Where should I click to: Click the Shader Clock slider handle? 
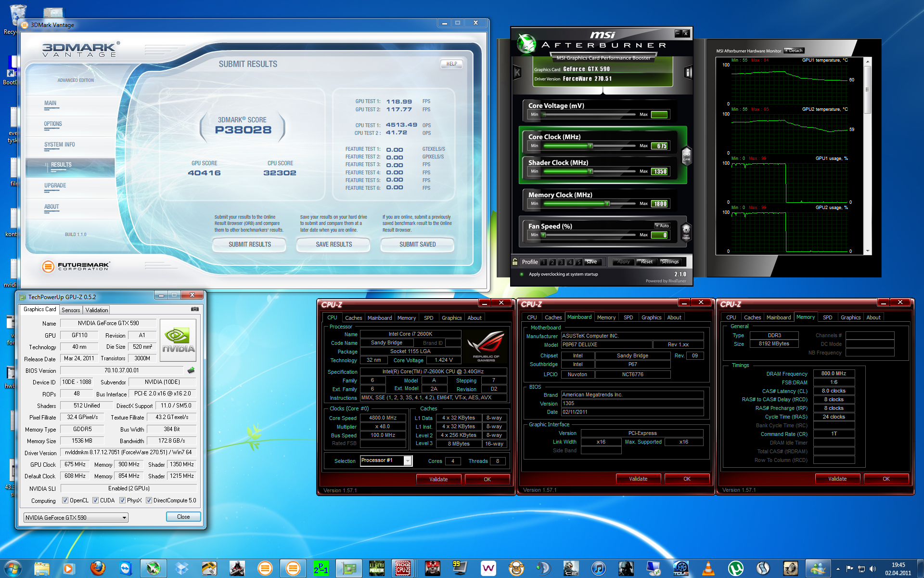pyautogui.click(x=590, y=171)
